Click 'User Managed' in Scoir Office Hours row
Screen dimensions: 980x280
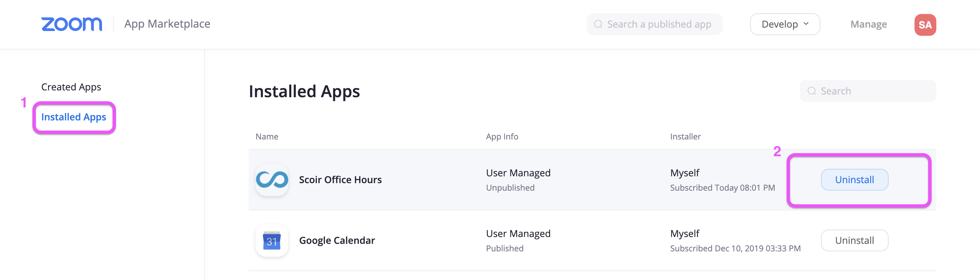pos(518,173)
